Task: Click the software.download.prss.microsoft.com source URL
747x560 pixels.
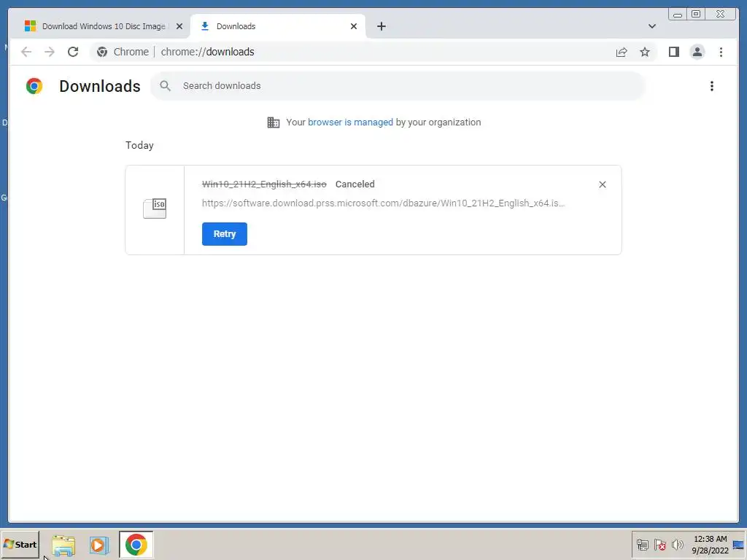Action: (x=384, y=203)
